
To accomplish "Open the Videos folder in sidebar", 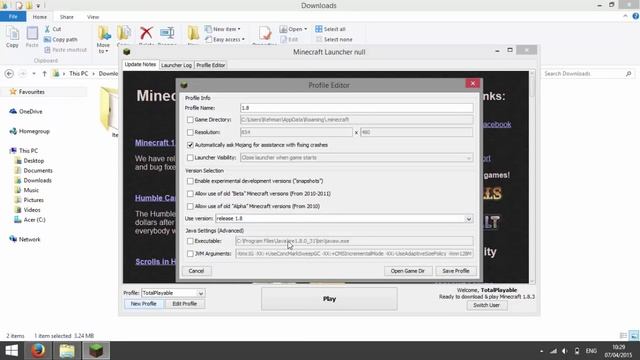I will tap(28, 210).
